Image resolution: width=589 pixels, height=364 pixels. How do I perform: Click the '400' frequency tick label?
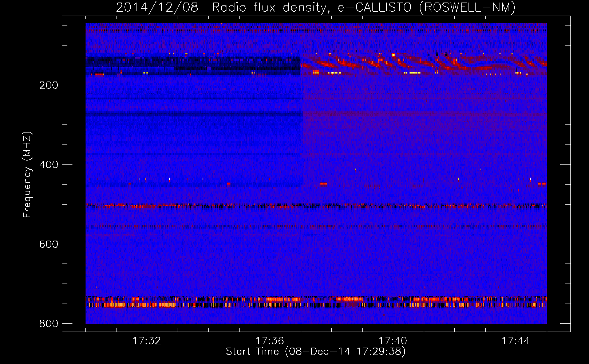49,165
